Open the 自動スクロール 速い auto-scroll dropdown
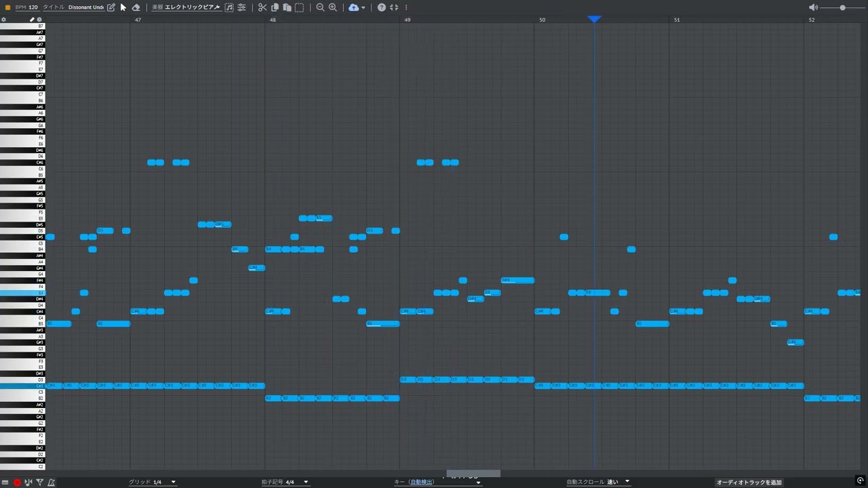Screen dimensions: 868x488 [598, 482]
